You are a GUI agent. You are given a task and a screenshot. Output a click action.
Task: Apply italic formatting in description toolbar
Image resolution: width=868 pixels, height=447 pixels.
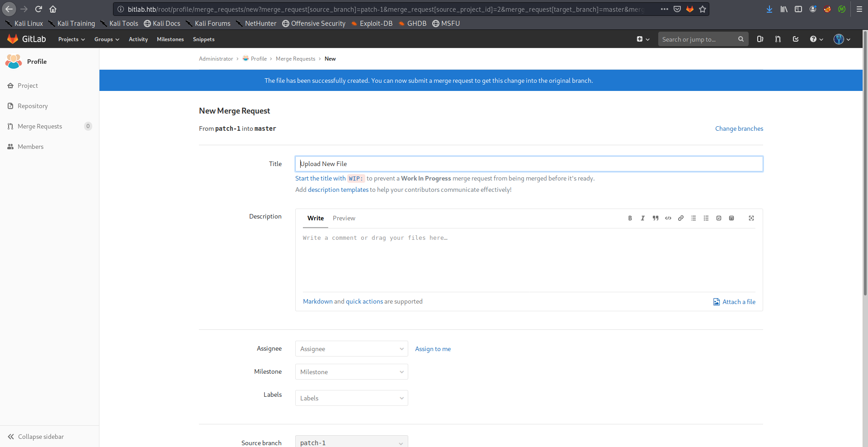[x=642, y=218]
